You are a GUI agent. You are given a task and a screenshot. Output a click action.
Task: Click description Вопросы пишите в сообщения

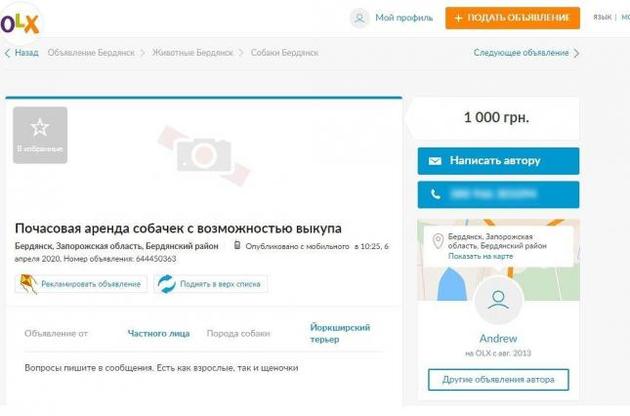[161, 368]
